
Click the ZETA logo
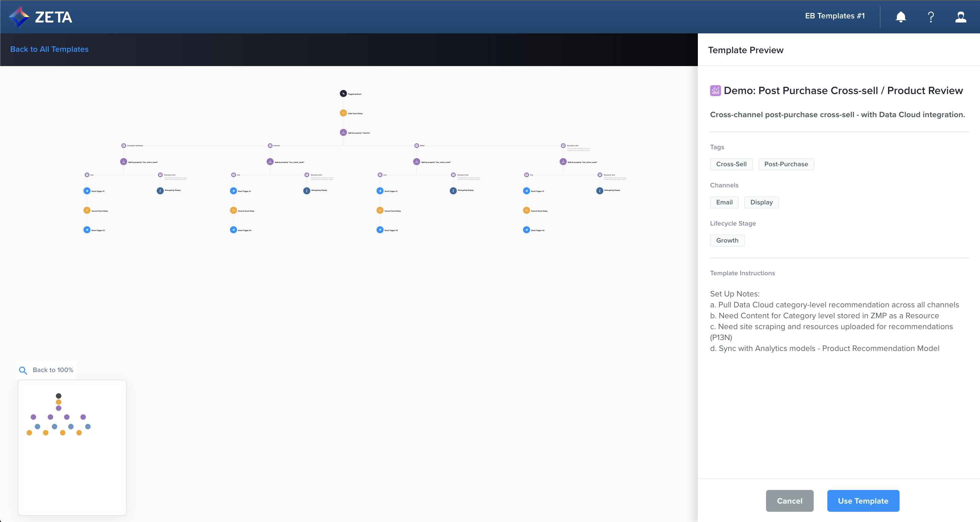[x=41, y=17]
